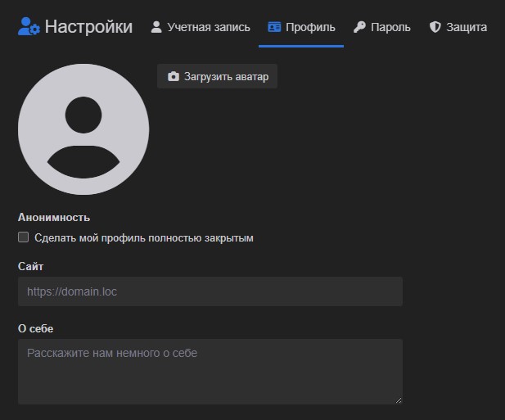
Task: Click the key icon of Пароль
Action: tap(359, 27)
